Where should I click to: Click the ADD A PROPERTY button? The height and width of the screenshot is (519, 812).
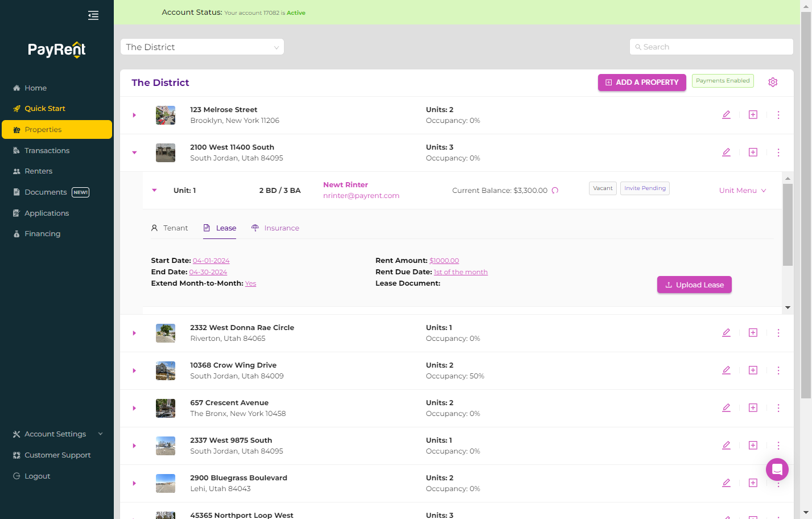(x=642, y=83)
